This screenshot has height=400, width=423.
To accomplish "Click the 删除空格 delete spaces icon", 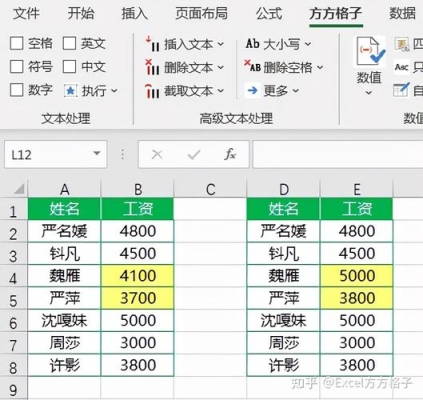I will coord(252,67).
